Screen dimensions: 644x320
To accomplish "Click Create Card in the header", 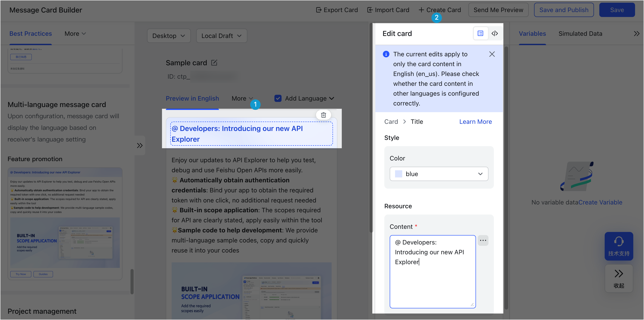I will pyautogui.click(x=440, y=10).
